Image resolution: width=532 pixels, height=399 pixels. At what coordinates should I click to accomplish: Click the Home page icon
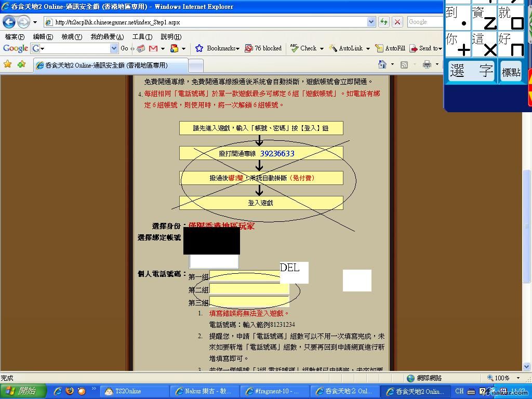(x=382, y=64)
